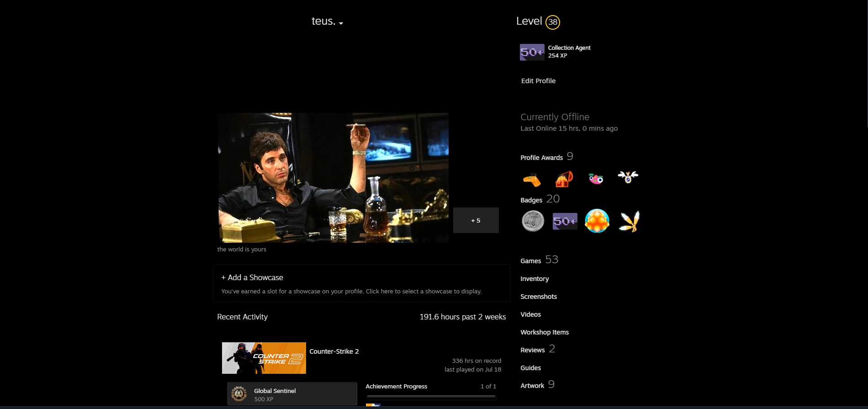The height and width of the screenshot is (409, 868).
Task: Open the Scarface screenshot showcase image
Action: 333,178
